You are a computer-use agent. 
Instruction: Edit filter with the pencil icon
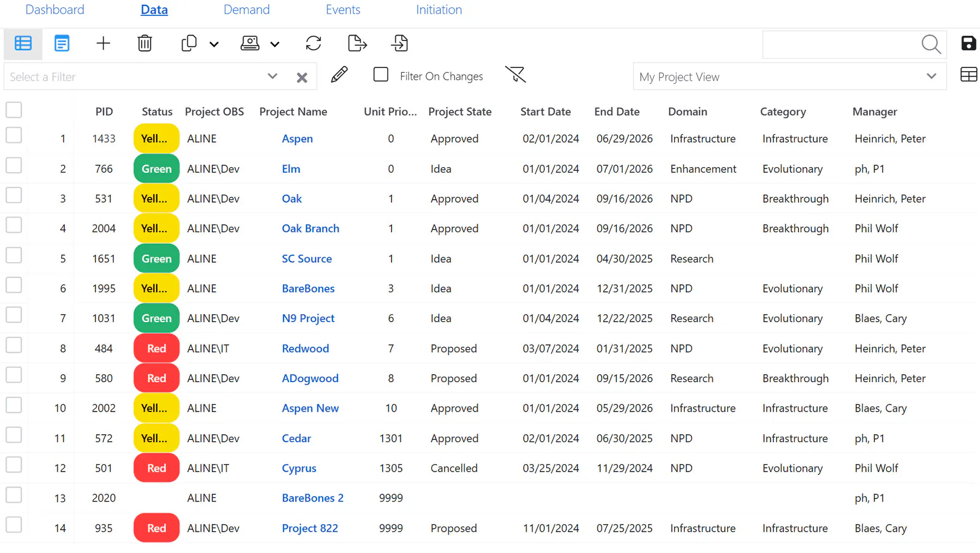[339, 75]
